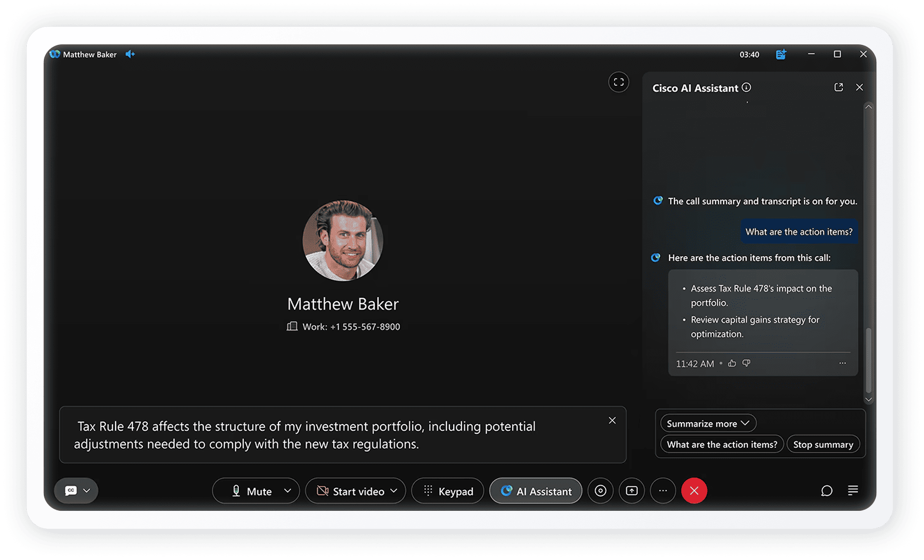The height and width of the screenshot is (560, 924).
Task: Expand the Mute audio options arrow
Action: (x=288, y=491)
